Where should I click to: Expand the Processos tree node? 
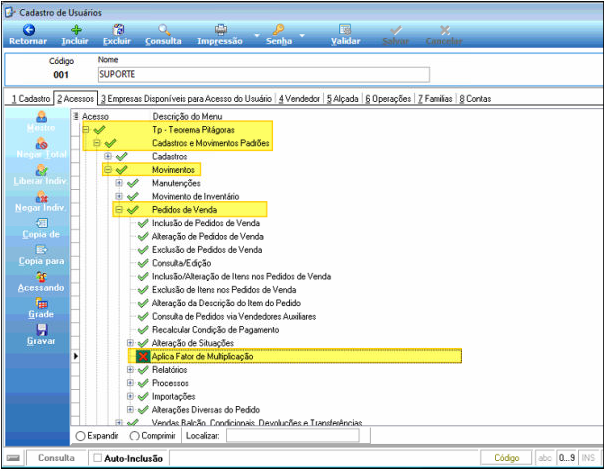[x=130, y=383]
